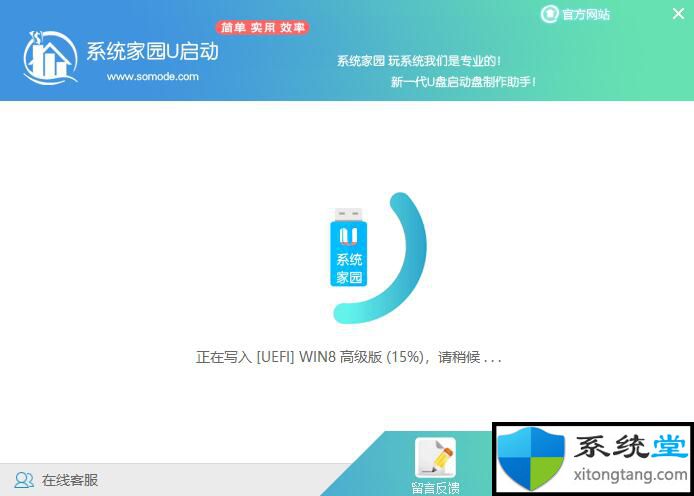
Task: Click the 留言反馈 text label
Action: pos(435,487)
